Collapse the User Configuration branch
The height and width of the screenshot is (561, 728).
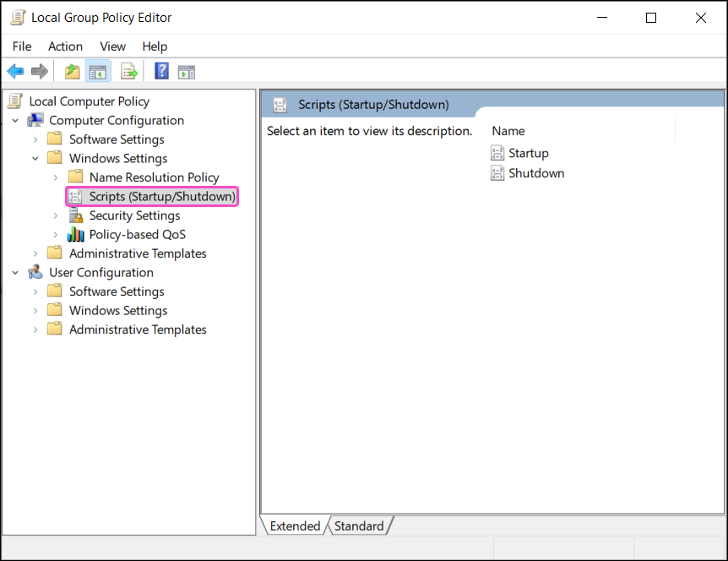15,272
